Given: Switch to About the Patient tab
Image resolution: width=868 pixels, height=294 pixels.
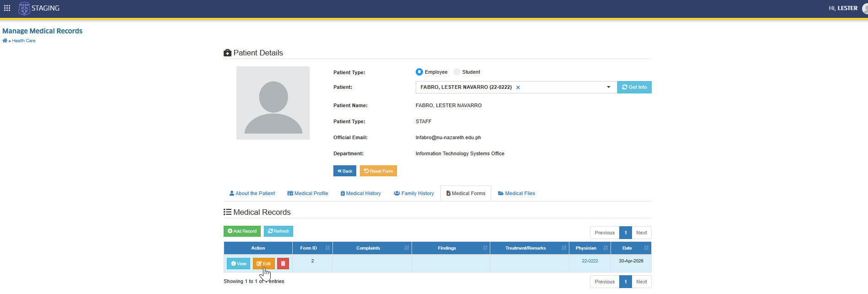Looking at the screenshot, I should point(252,193).
